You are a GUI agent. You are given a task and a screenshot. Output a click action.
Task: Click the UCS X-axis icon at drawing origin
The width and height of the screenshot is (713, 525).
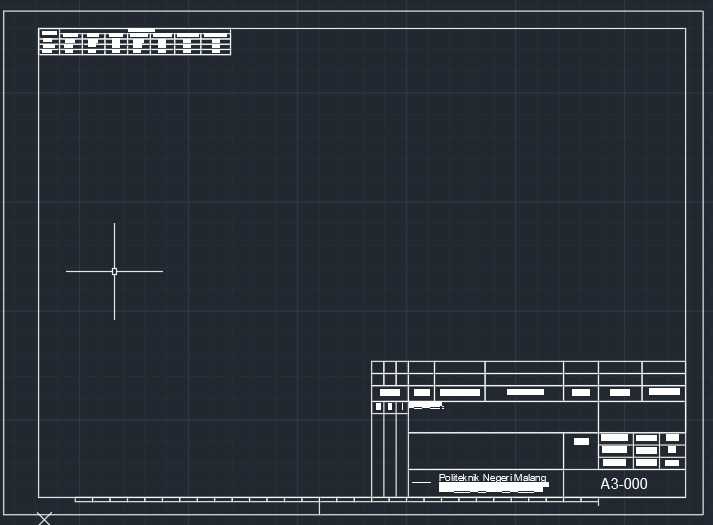point(45,519)
